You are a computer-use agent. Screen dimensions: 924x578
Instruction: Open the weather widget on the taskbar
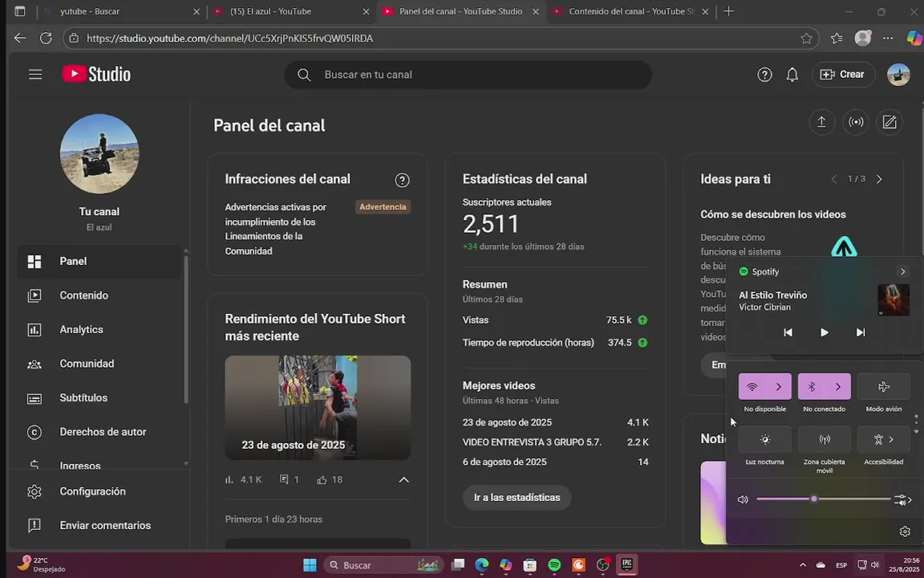41,564
